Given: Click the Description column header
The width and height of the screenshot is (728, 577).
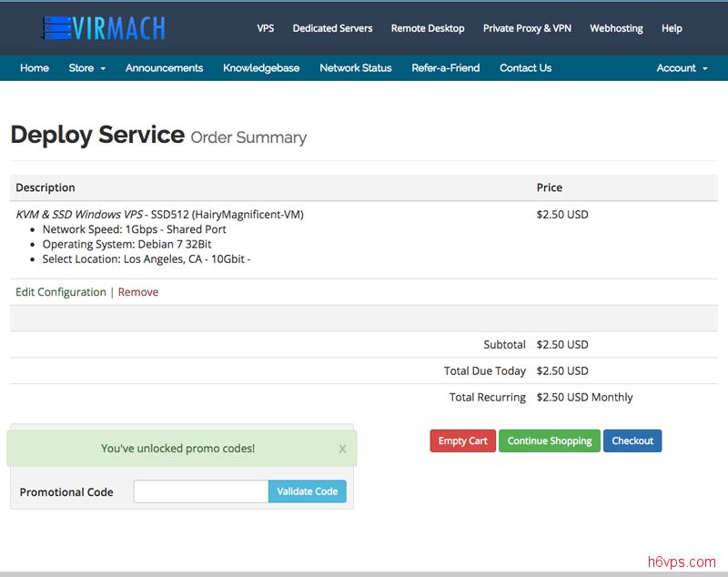Looking at the screenshot, I should (45, 187).
